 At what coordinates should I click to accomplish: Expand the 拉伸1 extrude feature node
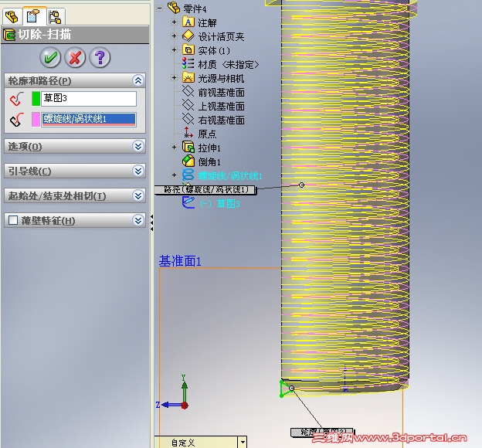click(174, 148)
